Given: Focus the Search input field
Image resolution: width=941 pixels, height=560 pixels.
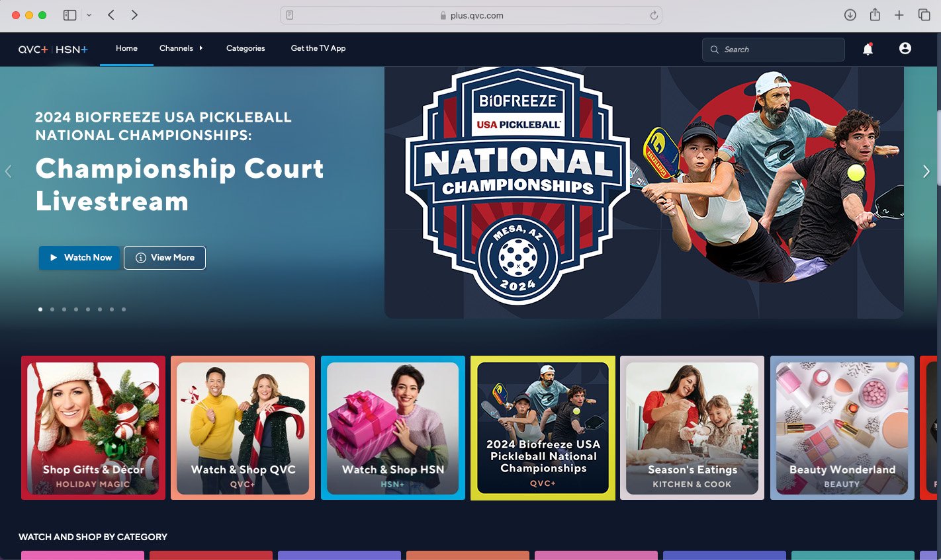Looking at the screenshot, I should pos(773,50).
